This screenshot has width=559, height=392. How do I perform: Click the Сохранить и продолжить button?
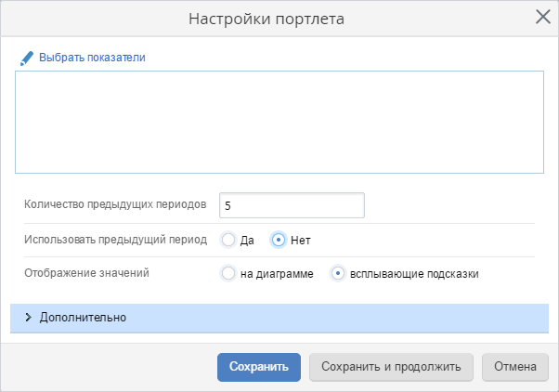click(x=391, y=366)
